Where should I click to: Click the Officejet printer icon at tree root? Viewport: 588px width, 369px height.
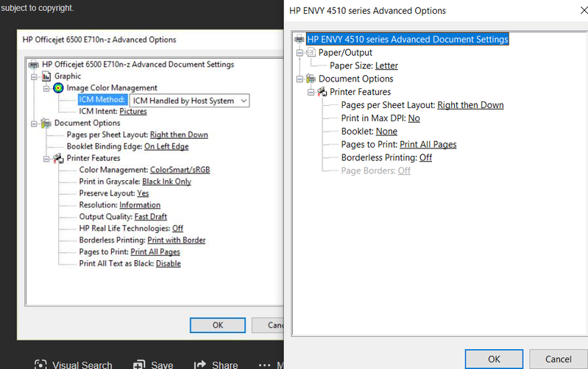point(34,65)
